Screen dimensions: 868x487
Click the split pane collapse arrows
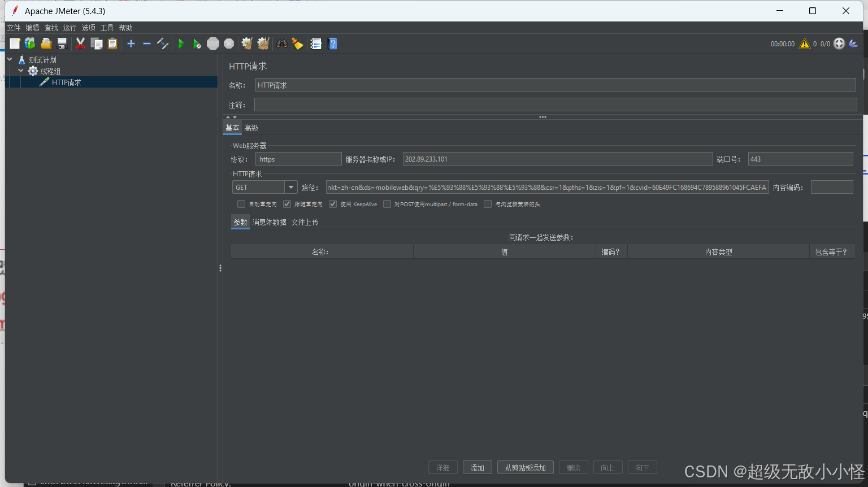coord(232,118)
